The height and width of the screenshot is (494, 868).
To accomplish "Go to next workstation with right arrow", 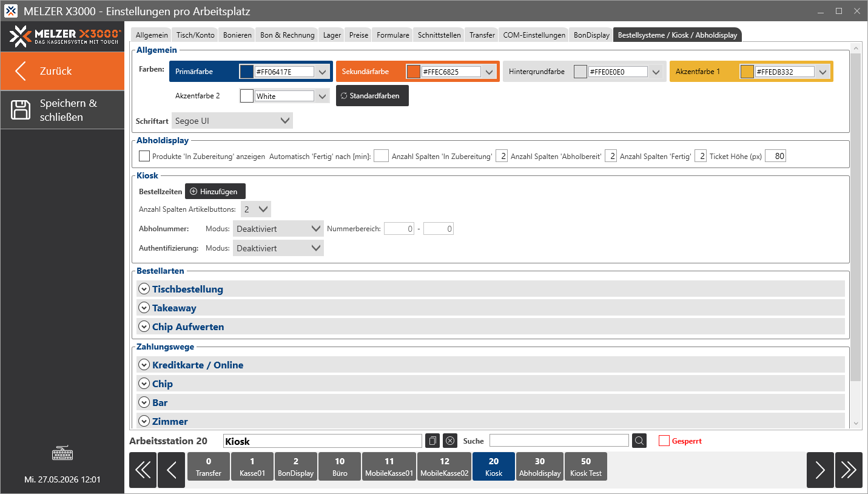I will click(820, 470).
